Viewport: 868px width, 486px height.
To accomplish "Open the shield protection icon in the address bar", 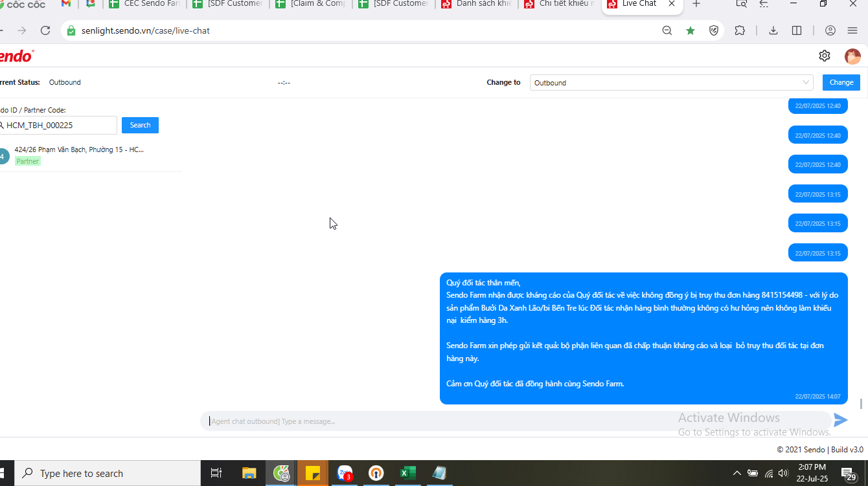I will pos(714,30).
